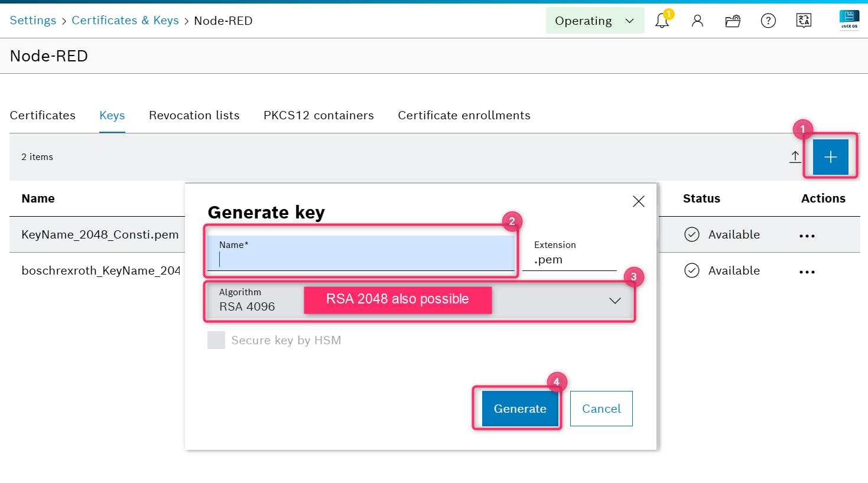Click the Name input field
The width and height of the screenshot is (868, 483).
click(360, 259)
